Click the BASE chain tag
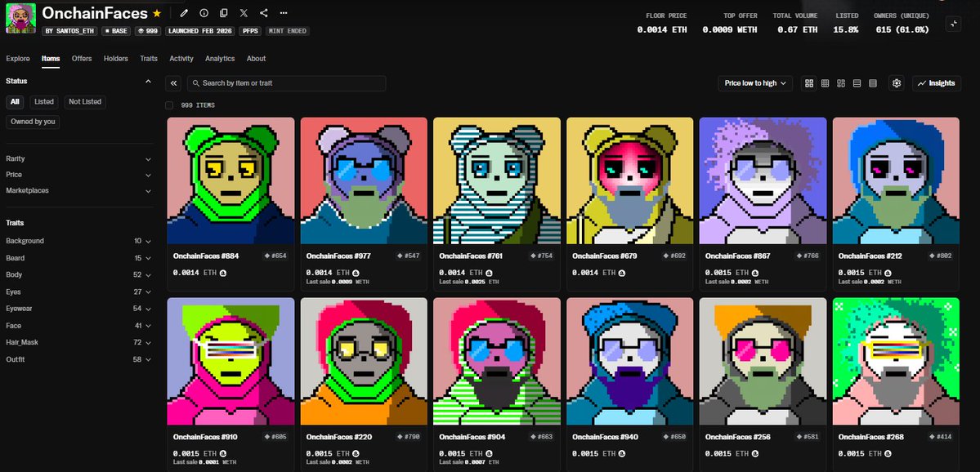Viewport: 980px width, 472px height. pos(116,30)
